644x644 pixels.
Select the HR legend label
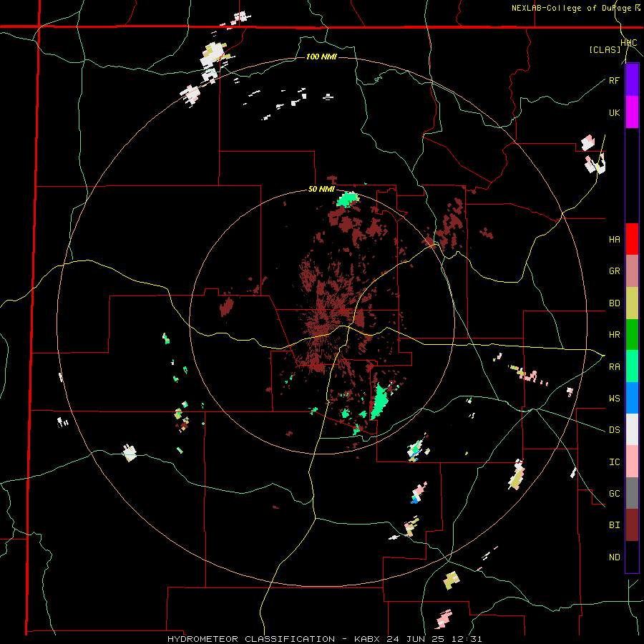[x=614, y=335]
